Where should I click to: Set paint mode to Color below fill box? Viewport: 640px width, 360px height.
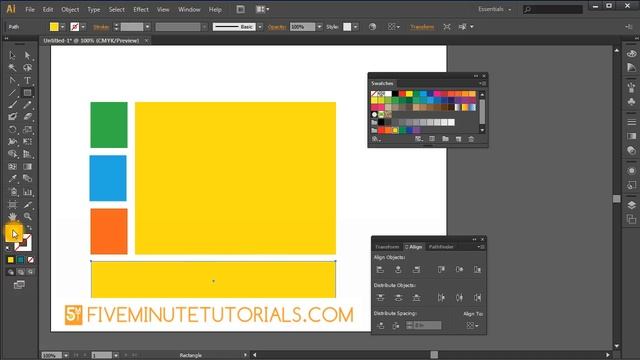[11, 260]
